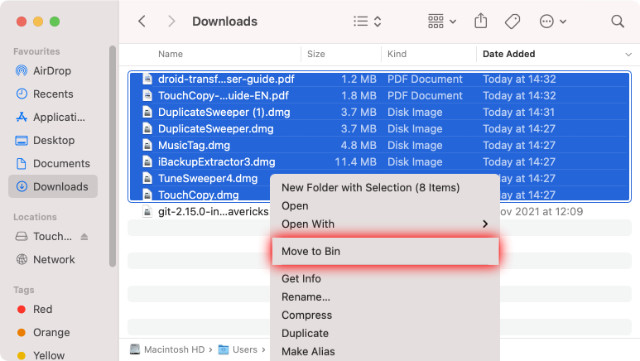Choose Rename... from the context menu
The image size is (640, 361).
306,297
